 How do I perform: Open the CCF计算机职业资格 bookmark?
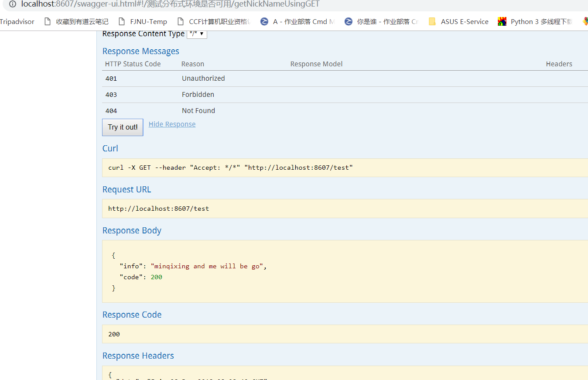[219, 21]
